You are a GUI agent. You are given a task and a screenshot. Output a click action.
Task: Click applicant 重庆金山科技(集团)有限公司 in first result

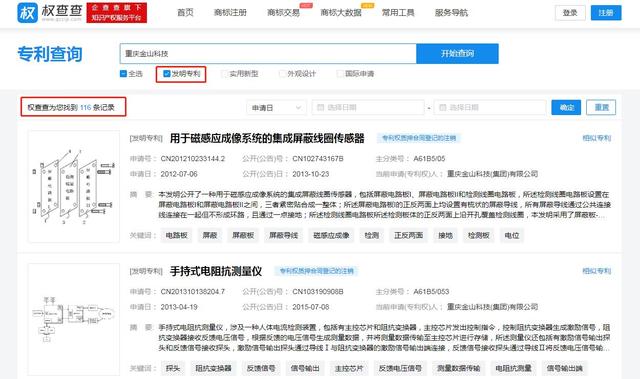coord(492,174)
